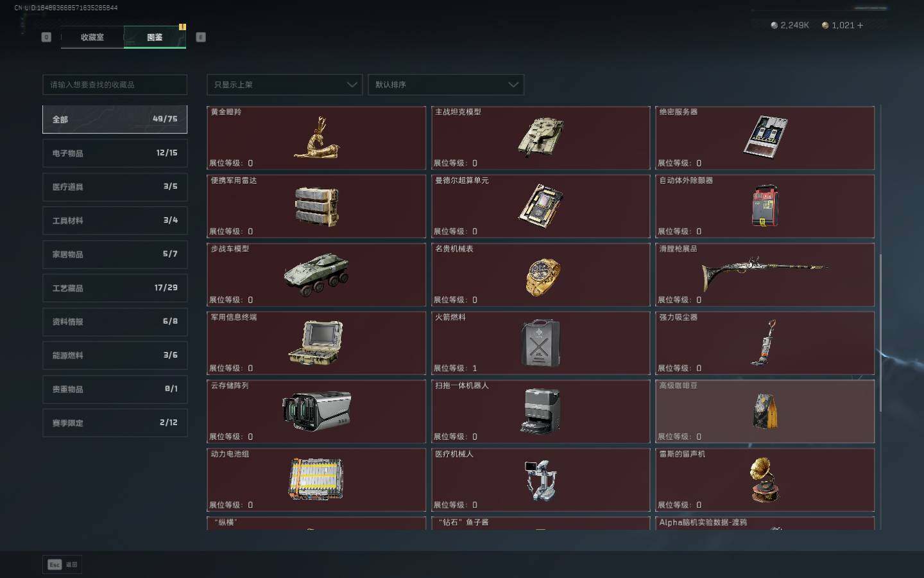Open the 自动体外除颤器 defibrillator icon
This screenshot has height=578, width=924.
pyautogui.click(x=765, y=206)
